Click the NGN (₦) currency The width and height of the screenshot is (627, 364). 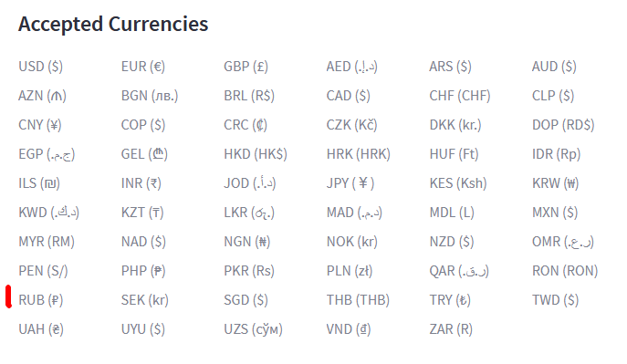[x=247, y=242]
